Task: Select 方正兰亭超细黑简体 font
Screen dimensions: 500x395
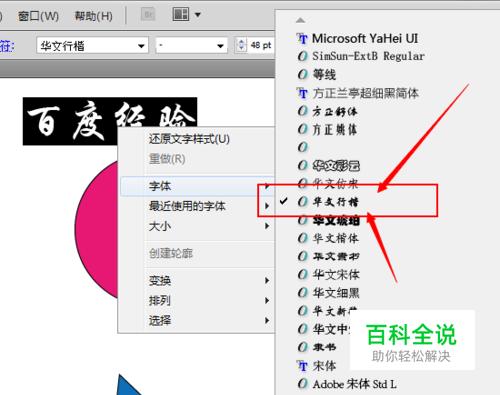Action: point(365,93)
